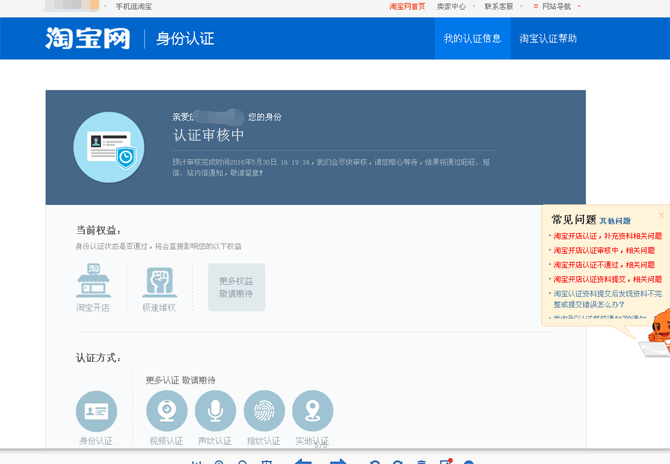The height and width of the screenshot is (464, 670).
Task: Choose the 身份认证 ID card method icon
Action: (96, 411)
